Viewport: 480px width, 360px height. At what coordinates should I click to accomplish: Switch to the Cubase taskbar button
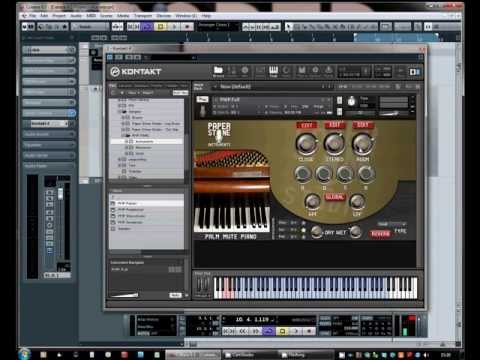coord(194,355)
